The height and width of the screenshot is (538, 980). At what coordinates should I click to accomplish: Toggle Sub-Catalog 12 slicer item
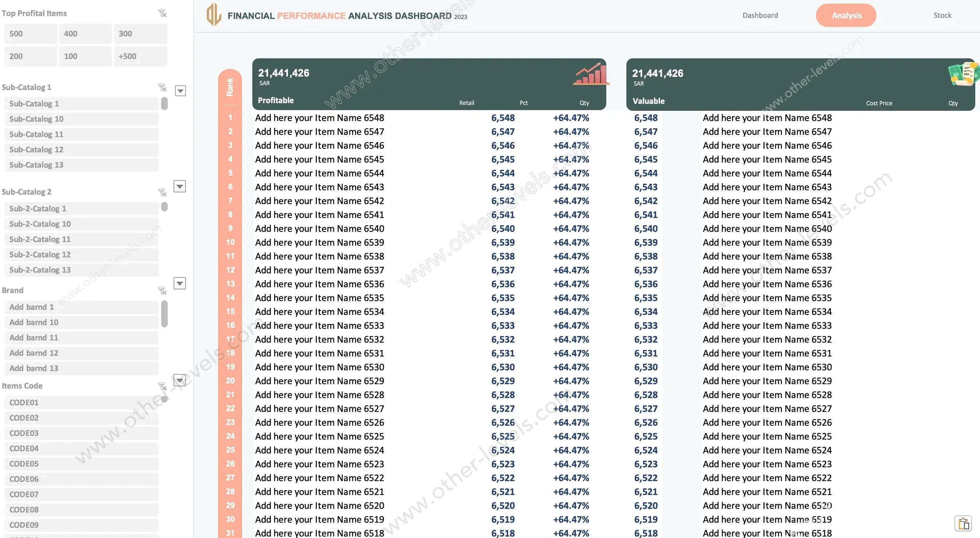click(81, 149)
